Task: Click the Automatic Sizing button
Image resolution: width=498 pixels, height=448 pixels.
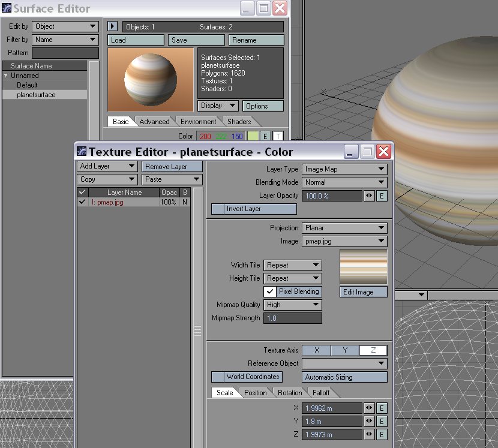Action: pos(344,377)
